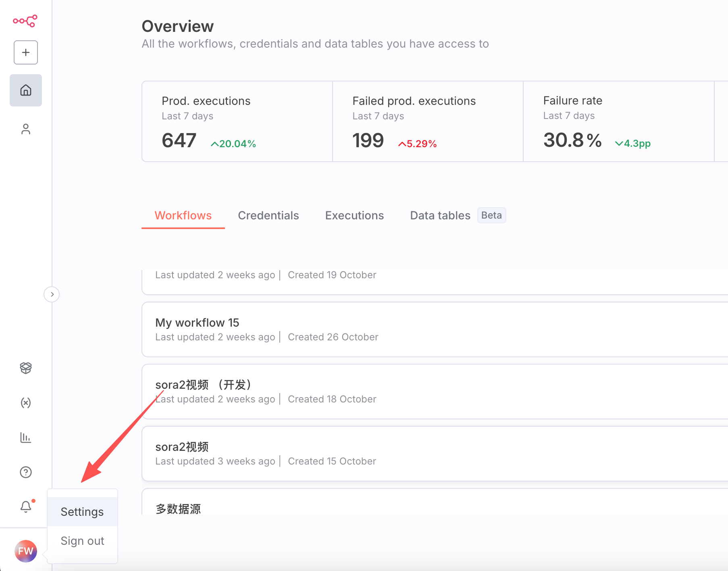This screenshot has width=728, height=571.
Task: Open the Home overview icon
Action: 26,90
